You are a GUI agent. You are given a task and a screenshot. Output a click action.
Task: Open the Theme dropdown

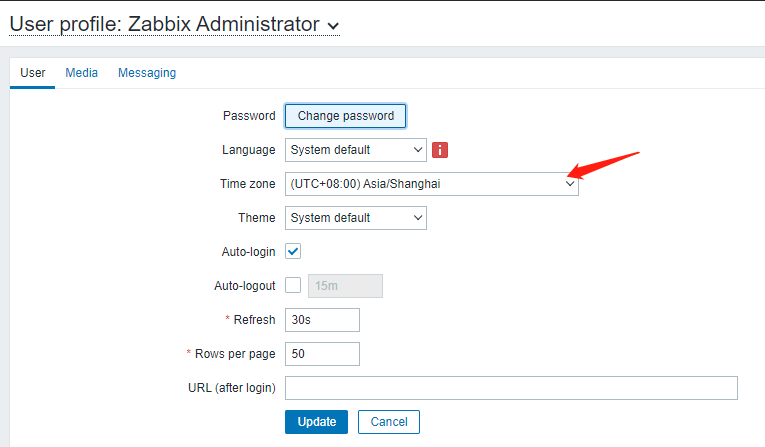click(x=356, y=218)
